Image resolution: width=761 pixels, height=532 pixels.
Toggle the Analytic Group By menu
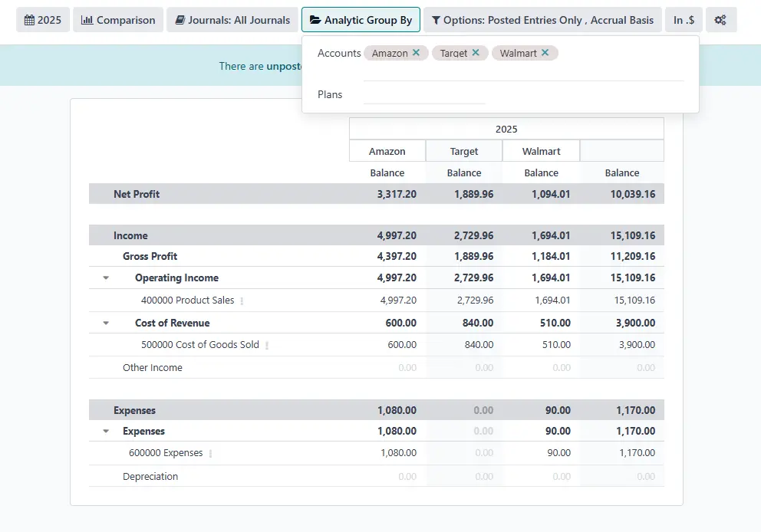click(x=361, y=20)
